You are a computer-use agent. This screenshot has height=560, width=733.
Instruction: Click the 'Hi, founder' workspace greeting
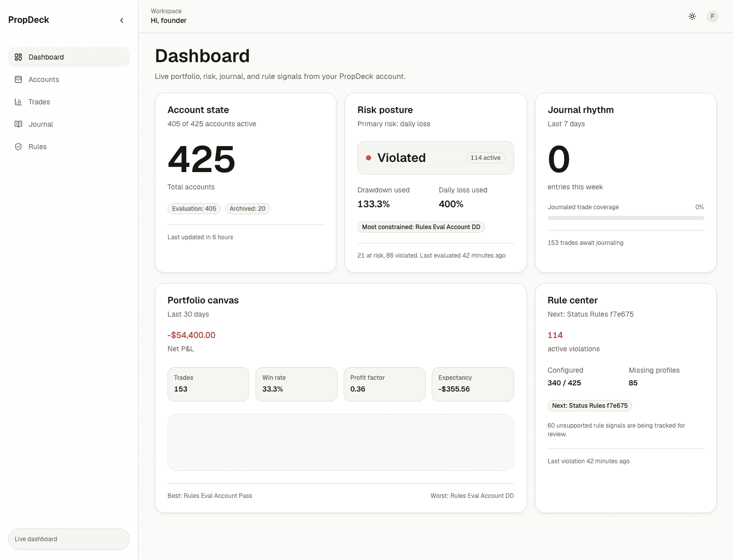[x=168, y=20]
